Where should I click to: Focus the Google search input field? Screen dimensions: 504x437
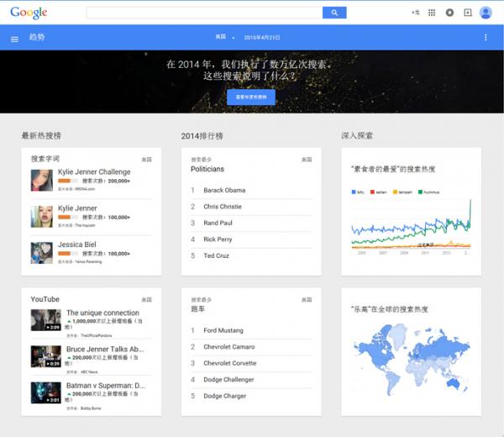(x=204, y=13)
